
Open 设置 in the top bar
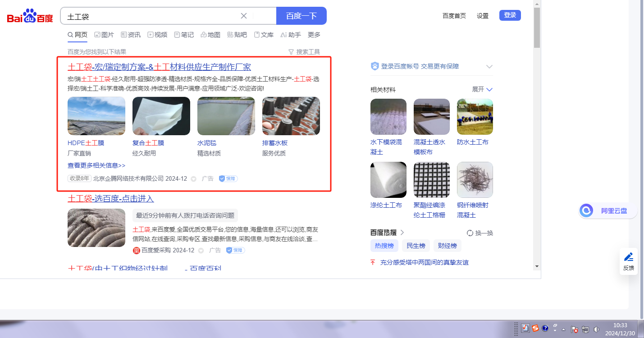(x=483, y=16)
